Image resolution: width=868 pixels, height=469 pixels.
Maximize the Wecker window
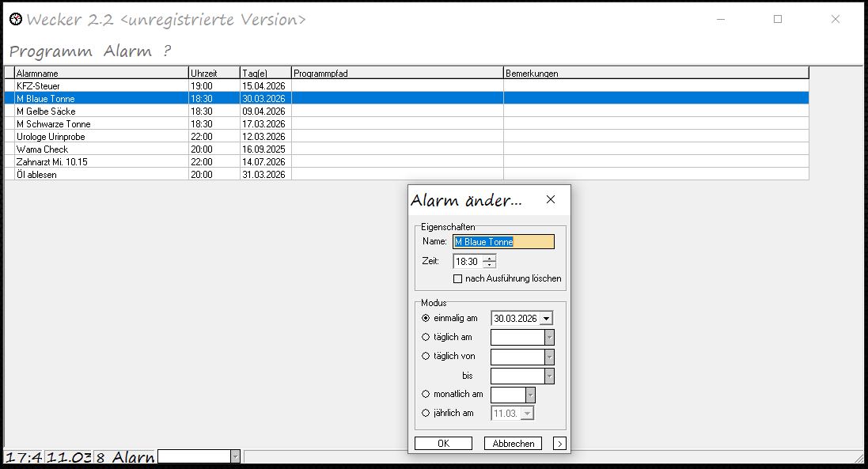[x=777, y=20]
